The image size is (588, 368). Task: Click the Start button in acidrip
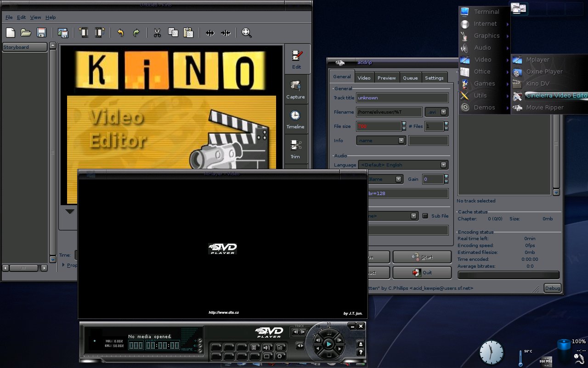pyautogui.click(x=422, y=257)
